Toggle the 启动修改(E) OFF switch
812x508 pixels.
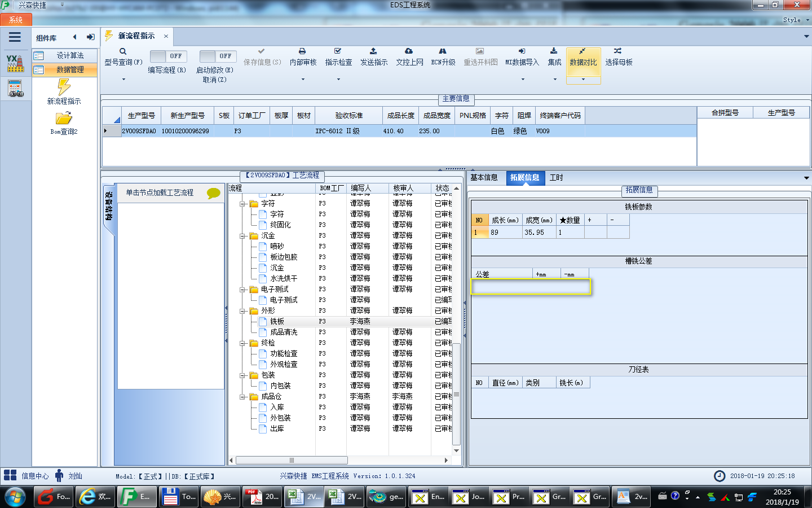[x=218, y=56]
